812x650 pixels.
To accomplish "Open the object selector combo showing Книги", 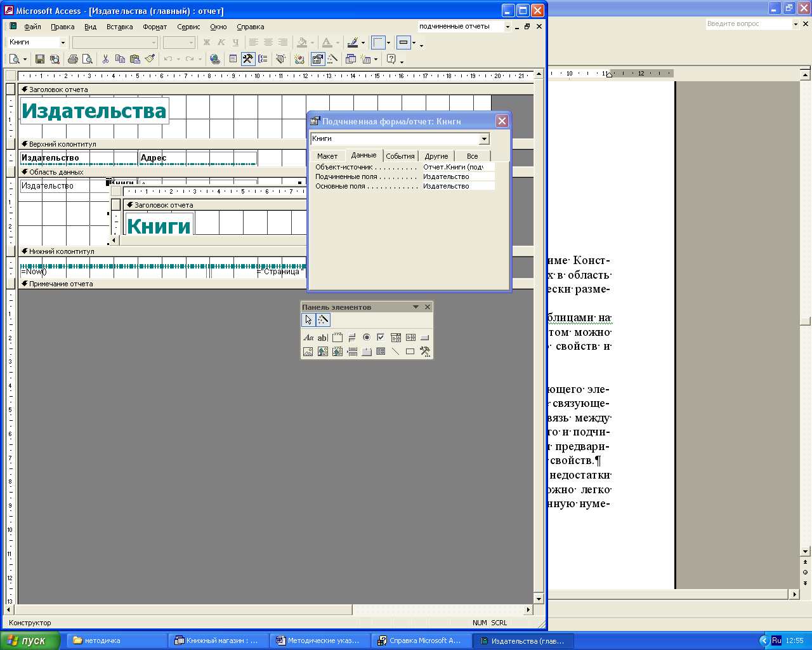I will coord(63,43).
